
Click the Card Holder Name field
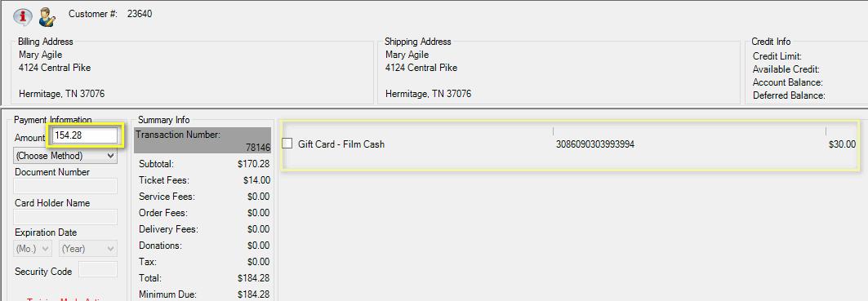click(x=66, y=217)
